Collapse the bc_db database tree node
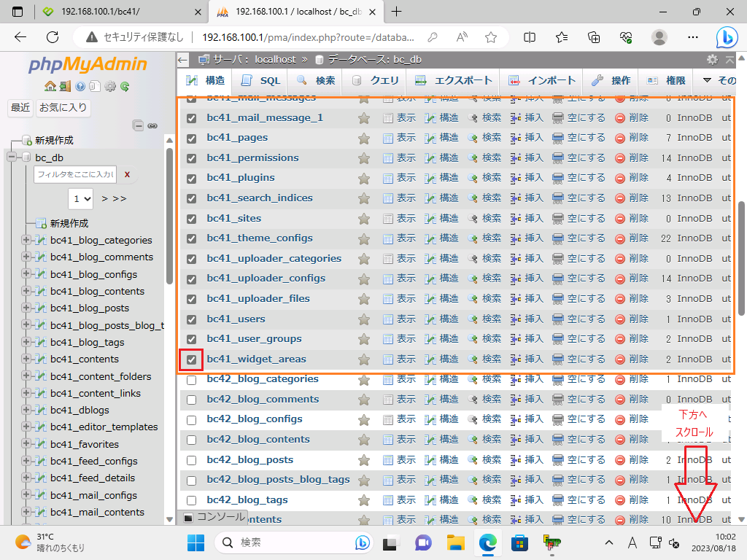Screen dimensions: 747x560 click(x=12, y=157)
